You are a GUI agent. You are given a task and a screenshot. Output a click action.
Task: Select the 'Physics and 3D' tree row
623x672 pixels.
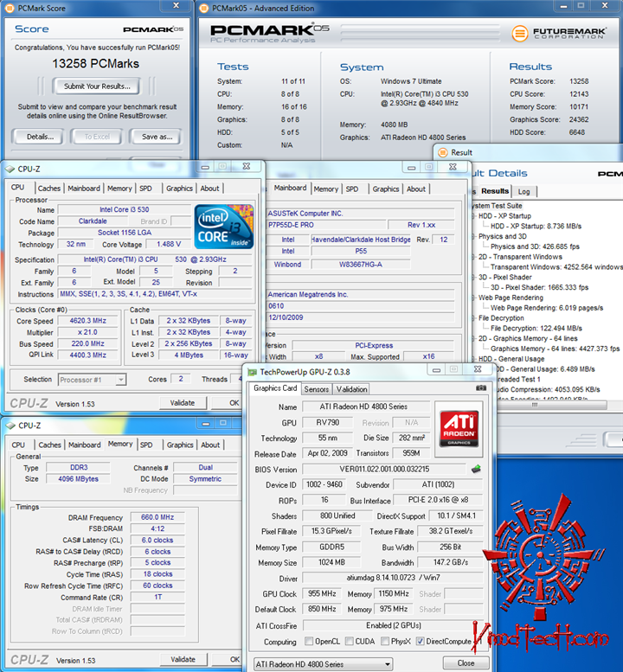[503, 237]
